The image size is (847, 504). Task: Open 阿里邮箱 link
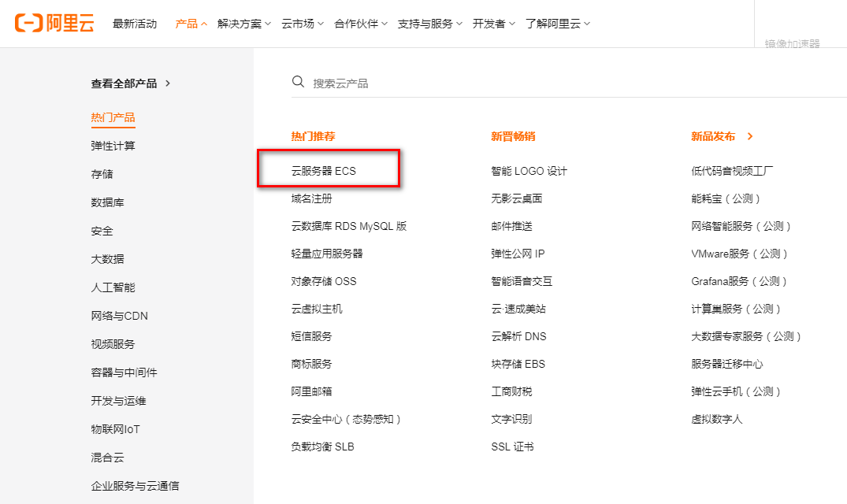[x=312, y=391]
